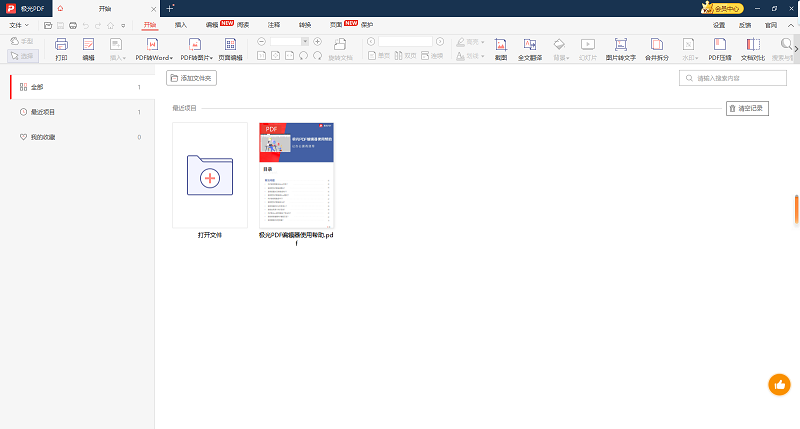
Task: Click Add Folder (添加文件夹) button
Action: [x=191, y=78]
